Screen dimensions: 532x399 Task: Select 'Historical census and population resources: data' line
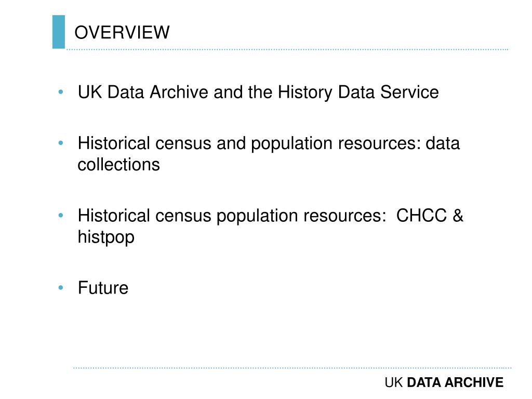(x=269, y=143)
